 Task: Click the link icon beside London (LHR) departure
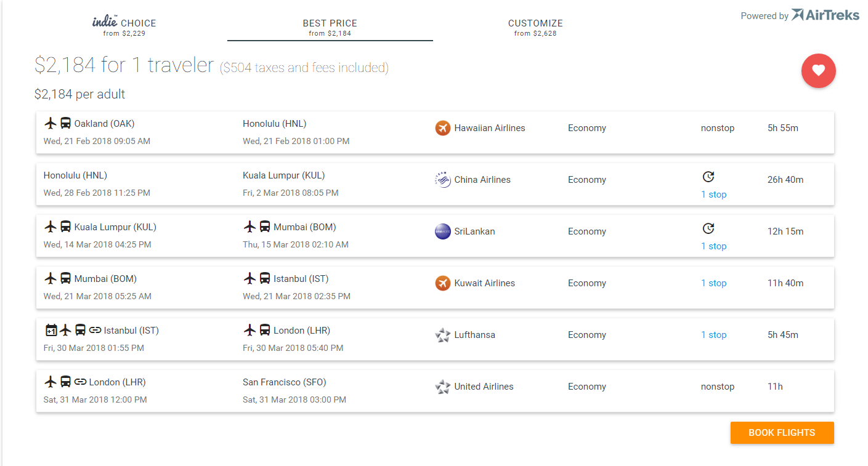coord(80,382)
